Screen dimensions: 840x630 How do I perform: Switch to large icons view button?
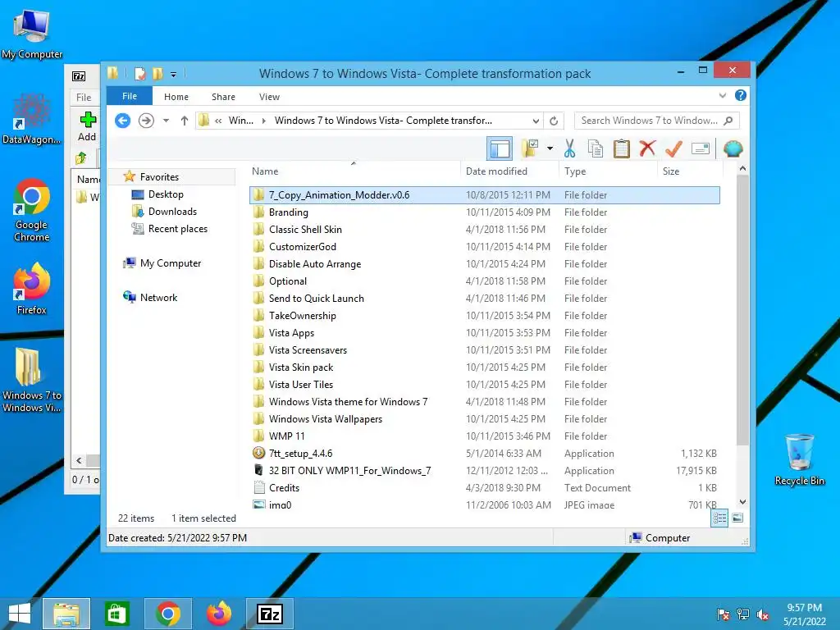coord(737,518)
